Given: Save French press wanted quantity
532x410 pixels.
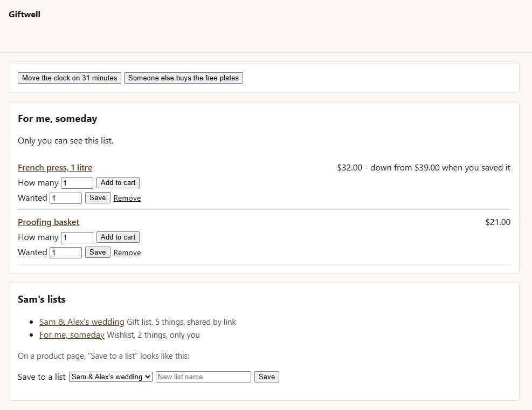Looking at the screenshot, I should tap(98, 197).
